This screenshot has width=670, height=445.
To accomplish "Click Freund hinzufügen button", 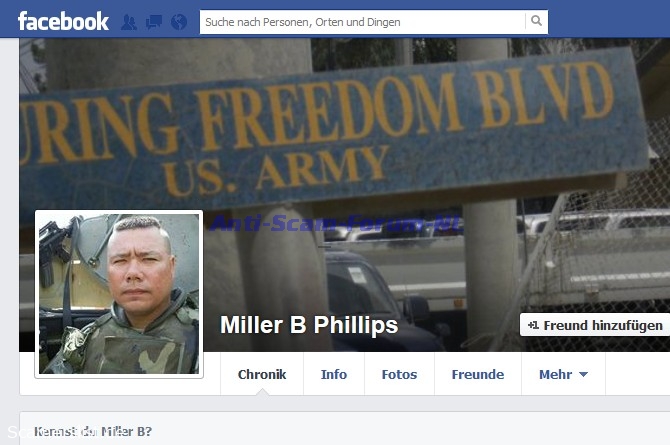I will 595,325.
